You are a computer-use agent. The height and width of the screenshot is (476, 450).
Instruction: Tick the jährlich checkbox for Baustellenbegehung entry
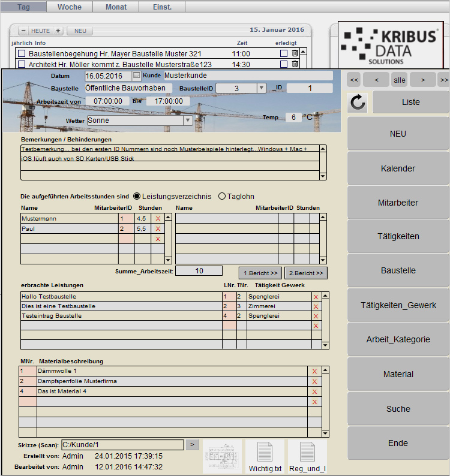(22, 54)
